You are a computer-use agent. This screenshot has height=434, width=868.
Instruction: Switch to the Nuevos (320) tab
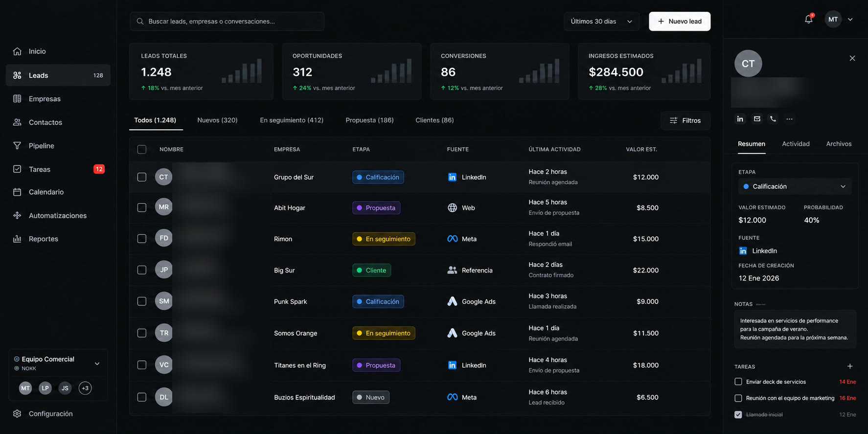[x=217, y=120]
